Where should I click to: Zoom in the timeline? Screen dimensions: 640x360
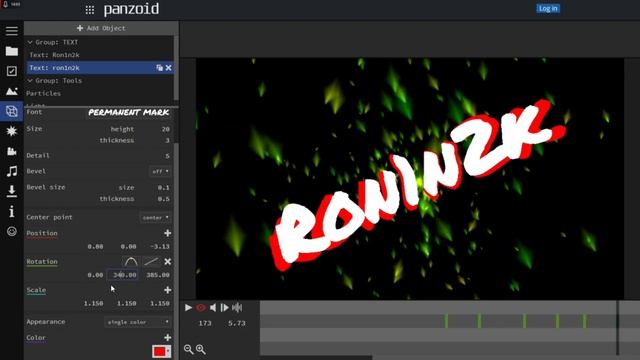200,349
